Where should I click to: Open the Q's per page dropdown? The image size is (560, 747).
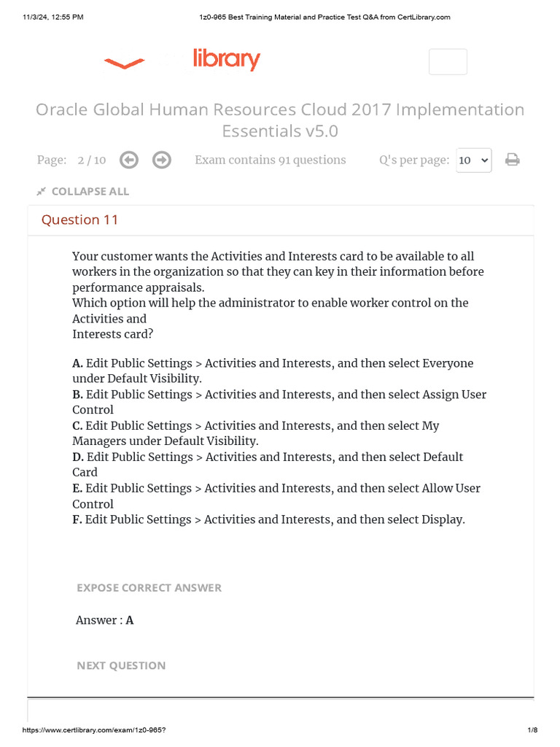pos(474,160)
